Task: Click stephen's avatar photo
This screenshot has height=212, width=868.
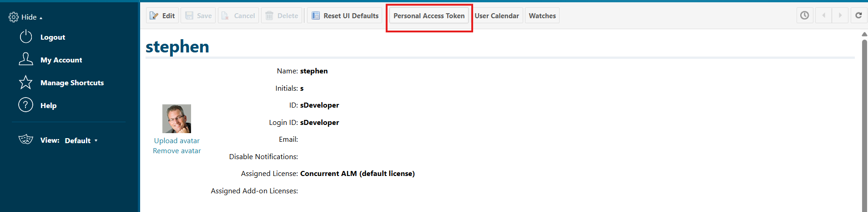Action: 177,119
